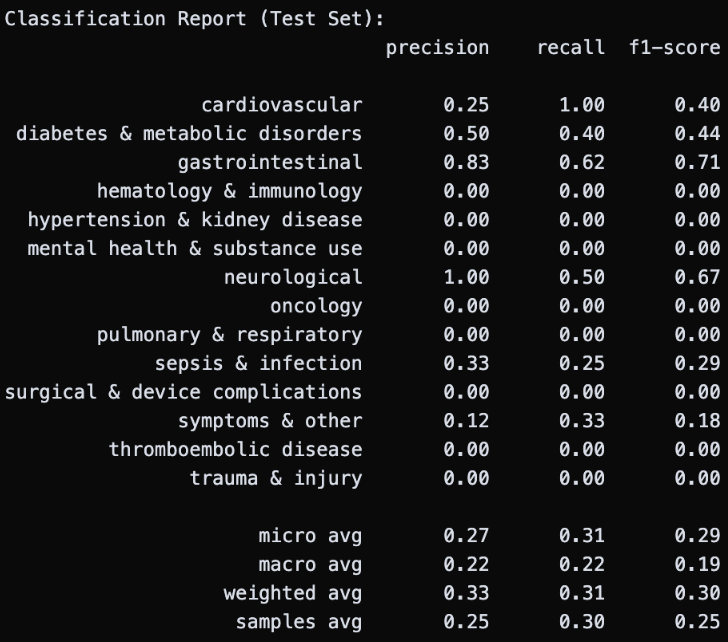The image size is (728, 642).
Task: Click the "neurological" row label
Action: coord(293,277)
